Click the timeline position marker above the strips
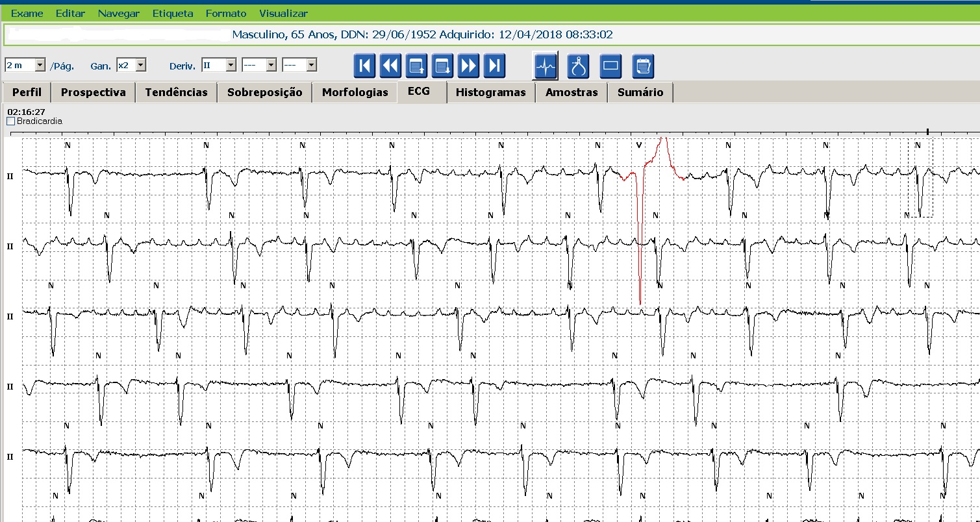Viewport: 980px width, 522px height. (x=927, y=131)
